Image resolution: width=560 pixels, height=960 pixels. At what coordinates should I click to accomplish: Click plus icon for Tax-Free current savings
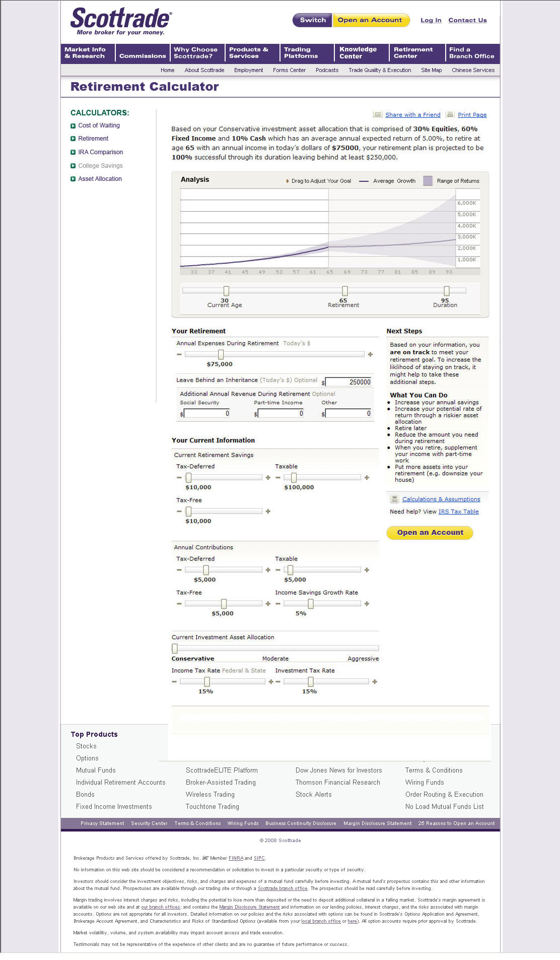coord(268,511)
